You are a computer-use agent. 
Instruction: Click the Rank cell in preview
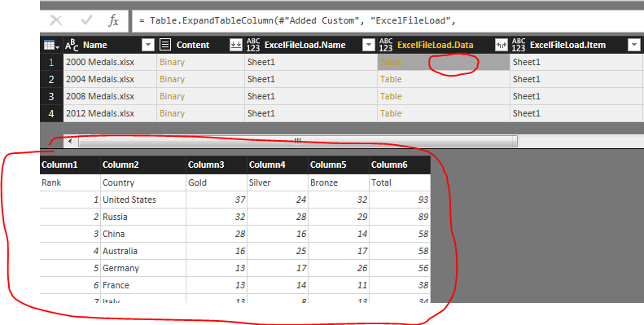pos(70,182)
